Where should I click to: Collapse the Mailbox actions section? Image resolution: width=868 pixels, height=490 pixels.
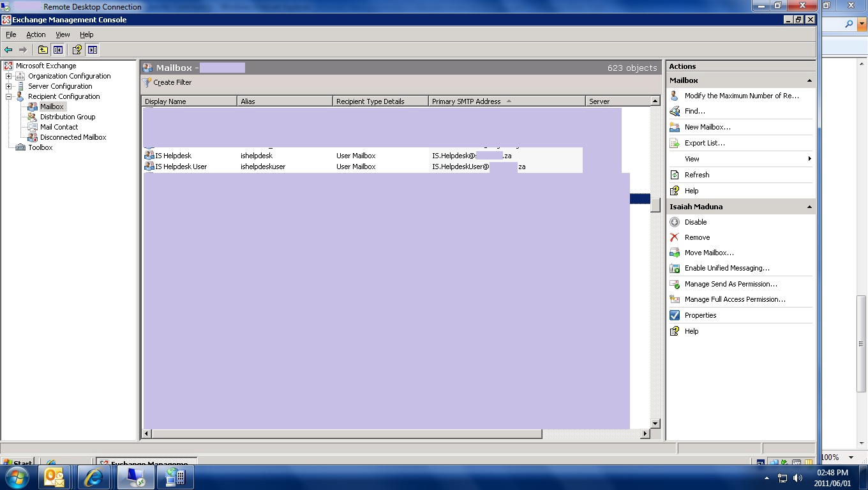[x=809, y=80]
